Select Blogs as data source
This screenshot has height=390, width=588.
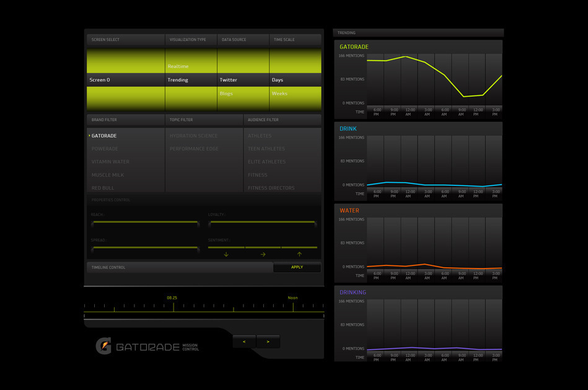(226, 94)
